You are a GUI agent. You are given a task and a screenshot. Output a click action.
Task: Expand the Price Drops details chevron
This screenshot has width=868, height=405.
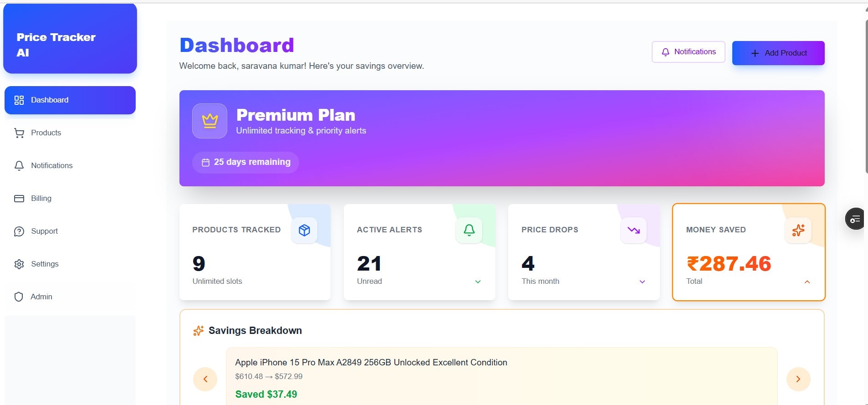642,282
